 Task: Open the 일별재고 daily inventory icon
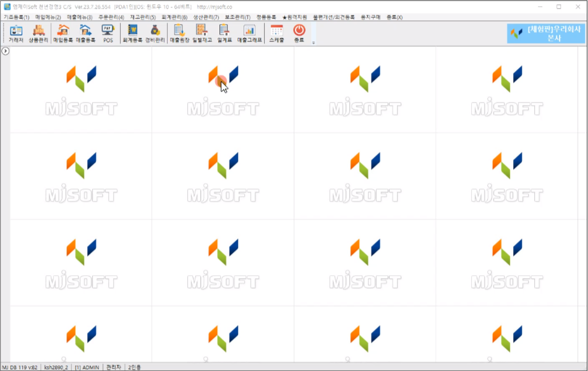pos(202,33)
